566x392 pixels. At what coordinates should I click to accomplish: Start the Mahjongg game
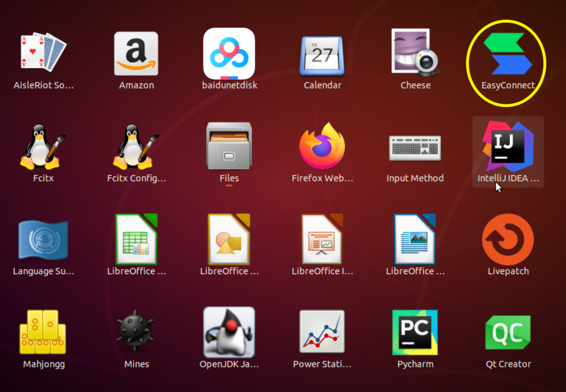43,332
